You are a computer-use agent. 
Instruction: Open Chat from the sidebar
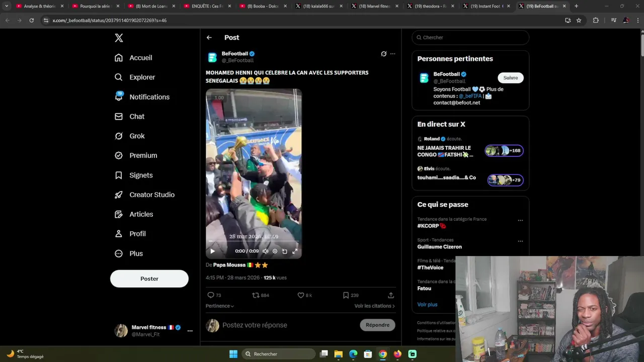pyautogui.click(x=129, y=117)
